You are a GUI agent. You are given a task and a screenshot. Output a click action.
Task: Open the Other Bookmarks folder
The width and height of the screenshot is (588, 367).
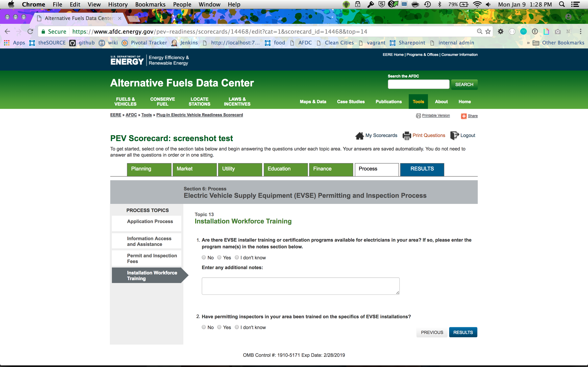(558, 43)
